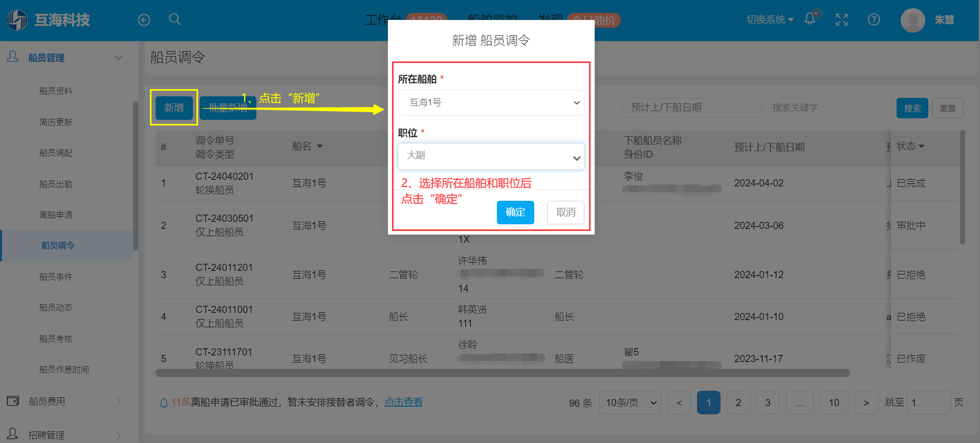Open the 所在船舶 dropdown showing 互海1号
Screen dimensions: 980x443
pos(491,102)
